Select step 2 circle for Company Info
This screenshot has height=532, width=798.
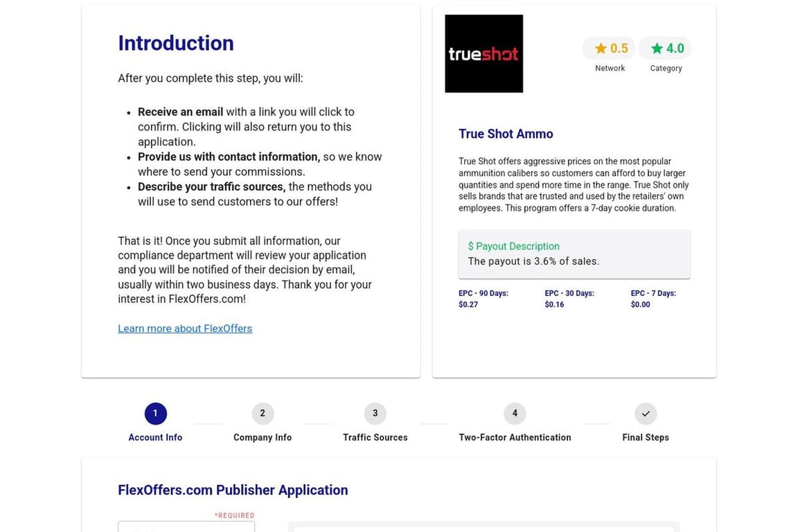coord(263,414)
